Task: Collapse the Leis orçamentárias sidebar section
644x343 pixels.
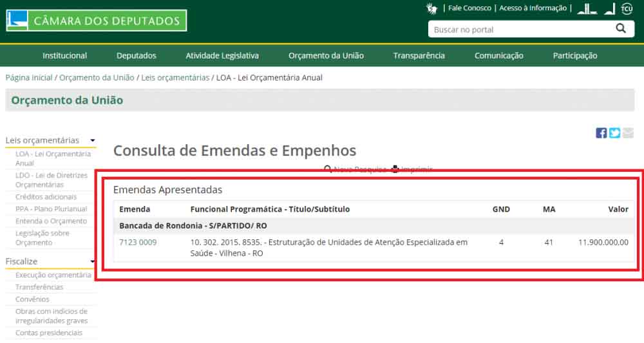Action: pos(93,140)
